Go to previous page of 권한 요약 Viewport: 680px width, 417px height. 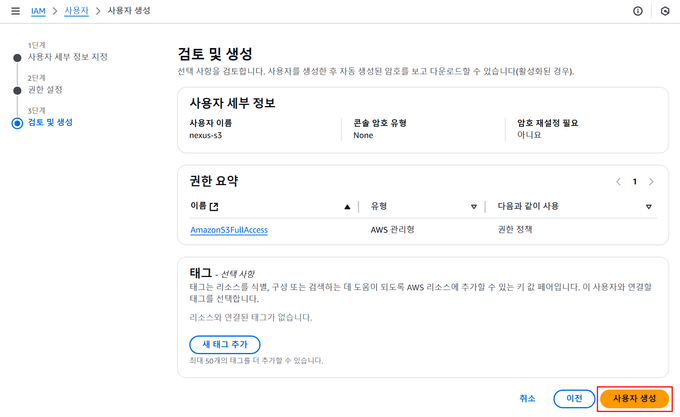click(618, 182)
